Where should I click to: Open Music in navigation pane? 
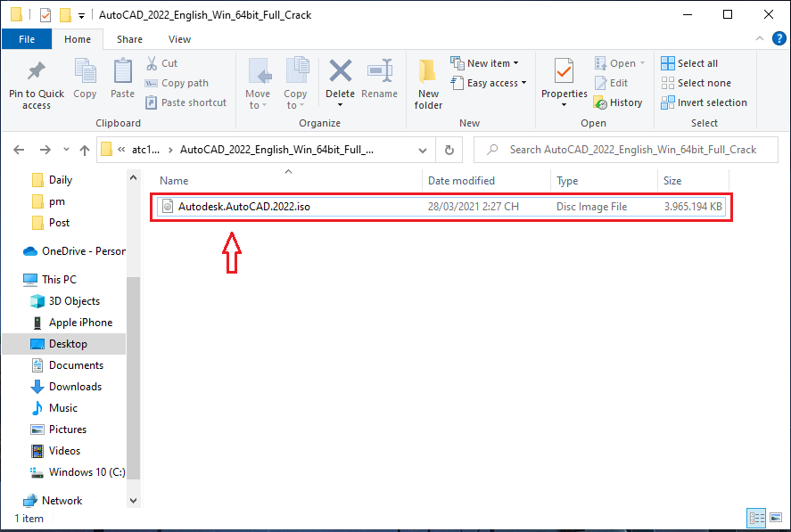pyautogui.click(x=54, y=408)
